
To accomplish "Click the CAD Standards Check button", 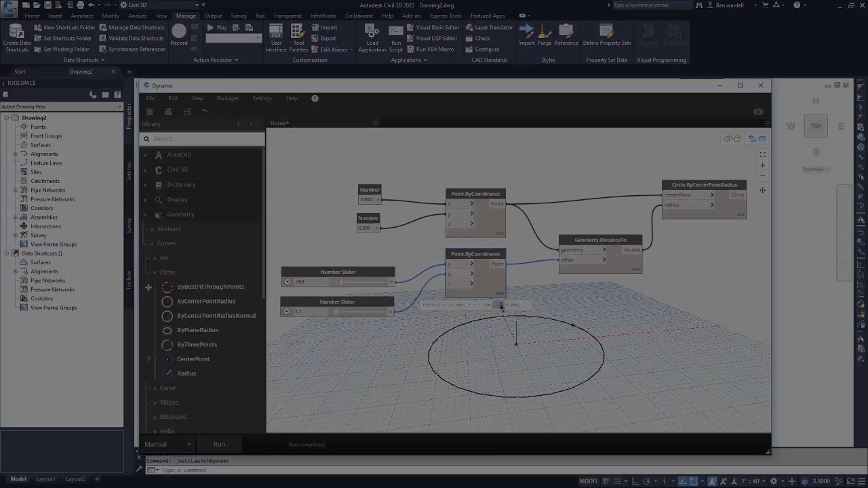I will coord(478,39).
